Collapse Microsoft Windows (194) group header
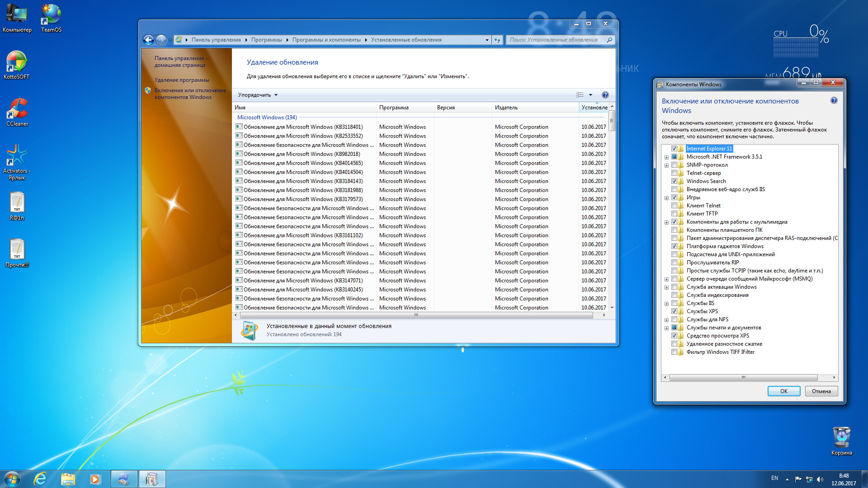This screenshot has height=488, width=868. coord(267,117)
